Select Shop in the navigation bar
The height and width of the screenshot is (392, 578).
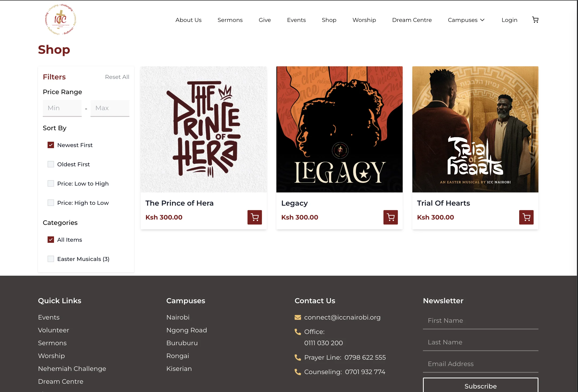329,20
